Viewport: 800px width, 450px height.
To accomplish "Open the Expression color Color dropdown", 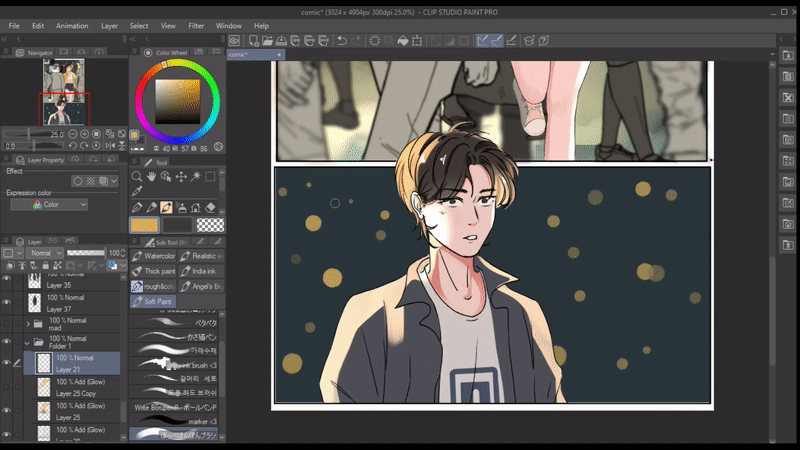I will pyautogui.click(x=49, y=205).
